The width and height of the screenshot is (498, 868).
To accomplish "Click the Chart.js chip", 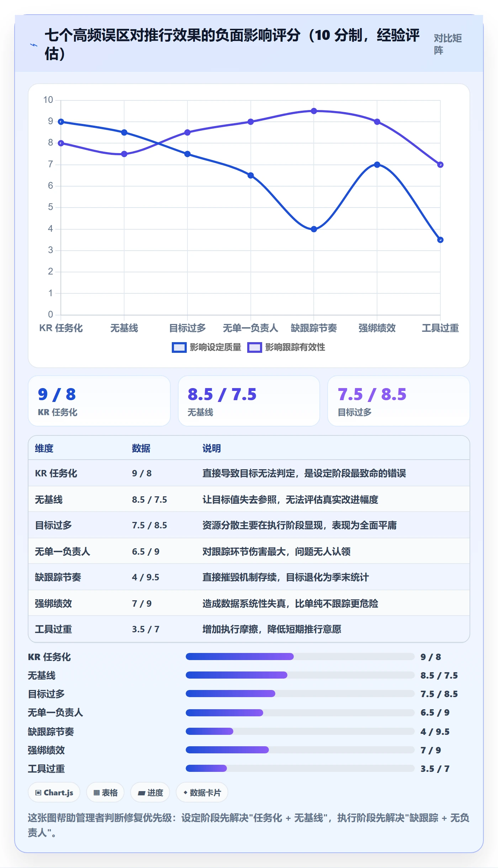I will tap(54, 793).
